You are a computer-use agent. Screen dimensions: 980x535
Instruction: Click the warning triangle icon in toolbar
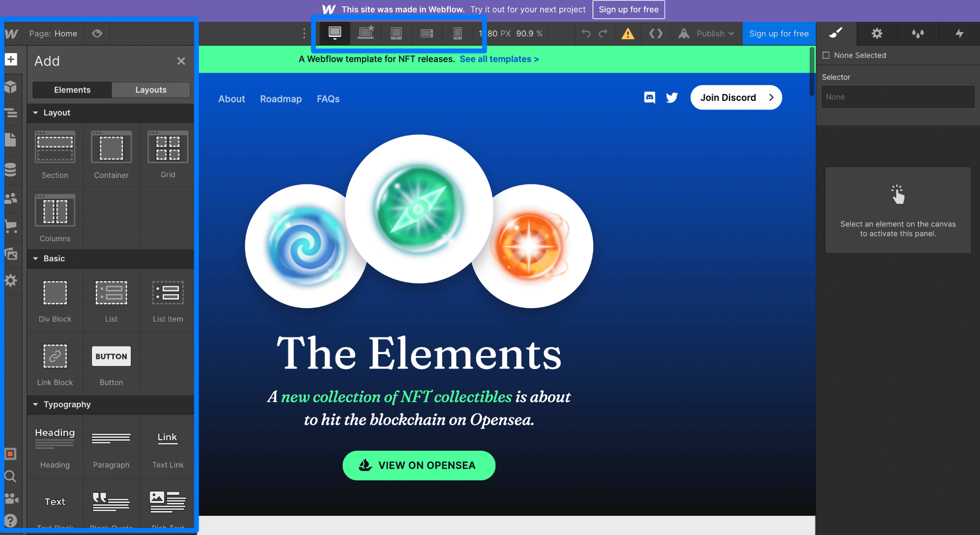coord(627,33)
